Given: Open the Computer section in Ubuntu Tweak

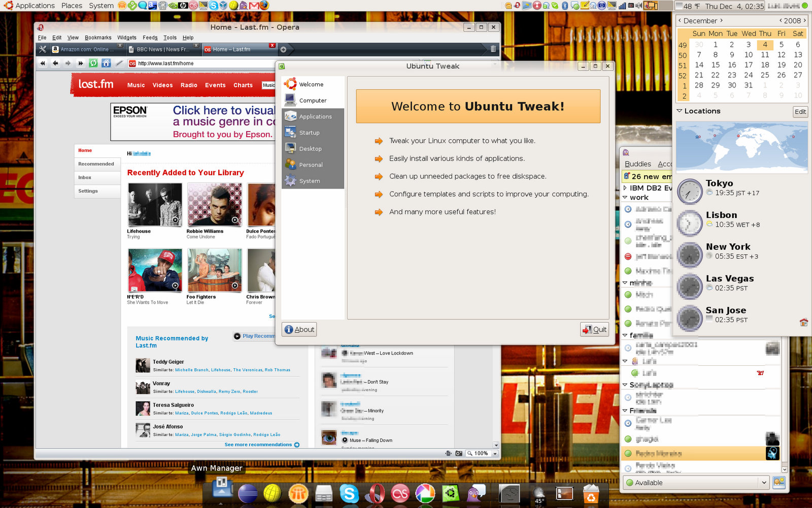Looking at the screenshot, I should pyautogui.click(x=313, y=101).
